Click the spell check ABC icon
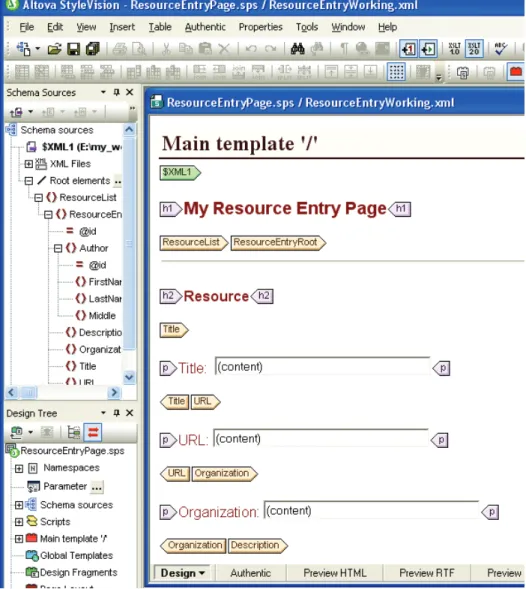 [500, 49]
